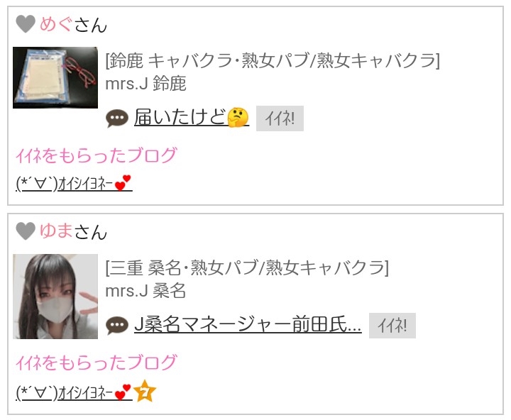This screenshot has width=511, height=420.
Task: Click the red hearts icon in めぐ's liked blog
Action: coord(123,183)
